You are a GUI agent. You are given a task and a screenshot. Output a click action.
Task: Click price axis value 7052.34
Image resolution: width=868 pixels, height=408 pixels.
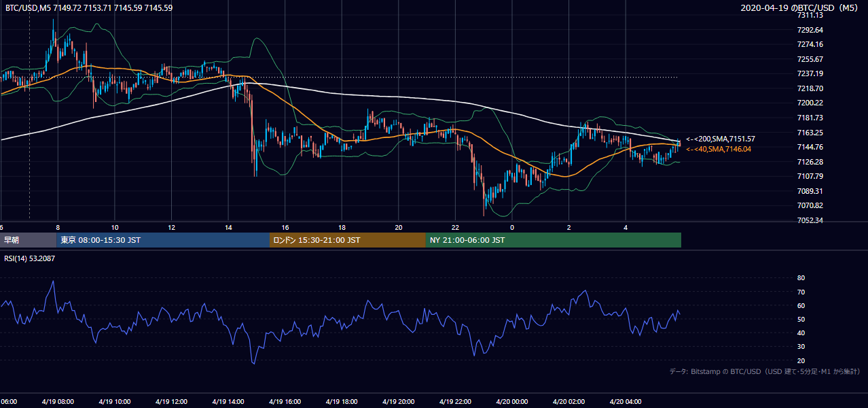pyautogui.click(x=810, y=220)
